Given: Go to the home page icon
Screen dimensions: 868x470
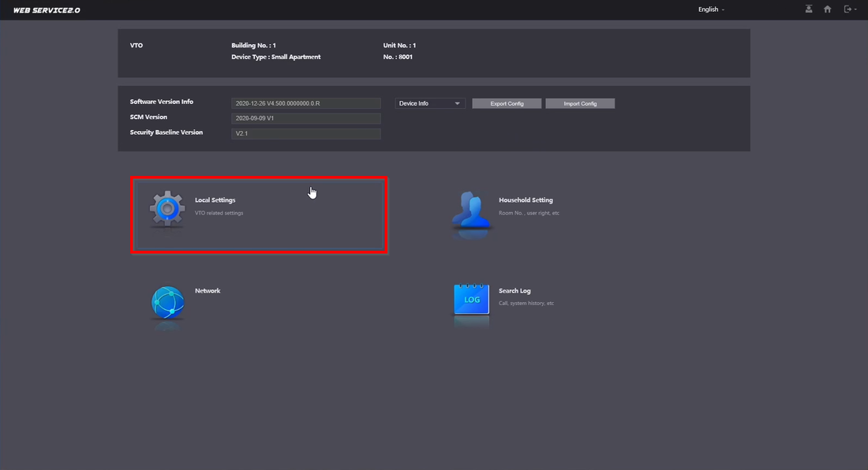Looking at the screenshot, I should coord(827,9).
